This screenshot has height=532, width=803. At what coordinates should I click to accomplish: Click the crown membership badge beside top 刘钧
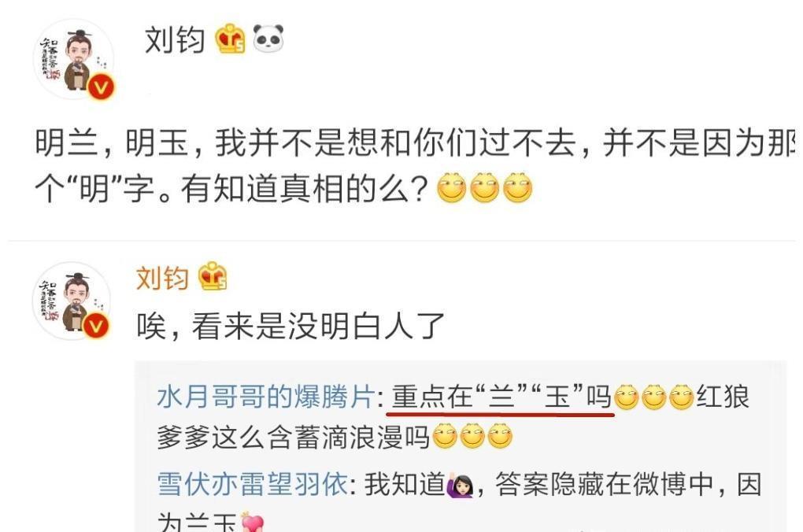(x=229, y=39)
